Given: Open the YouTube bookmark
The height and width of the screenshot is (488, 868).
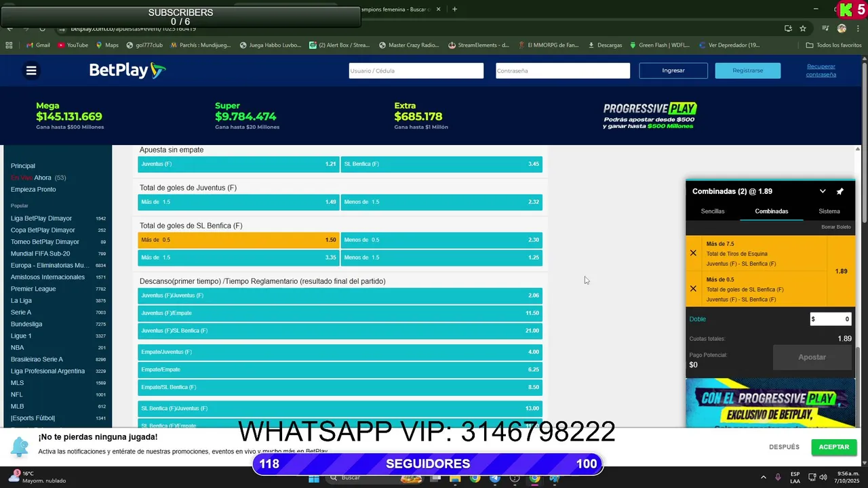Looking at the screenshot, I should (x=73, y=45).
